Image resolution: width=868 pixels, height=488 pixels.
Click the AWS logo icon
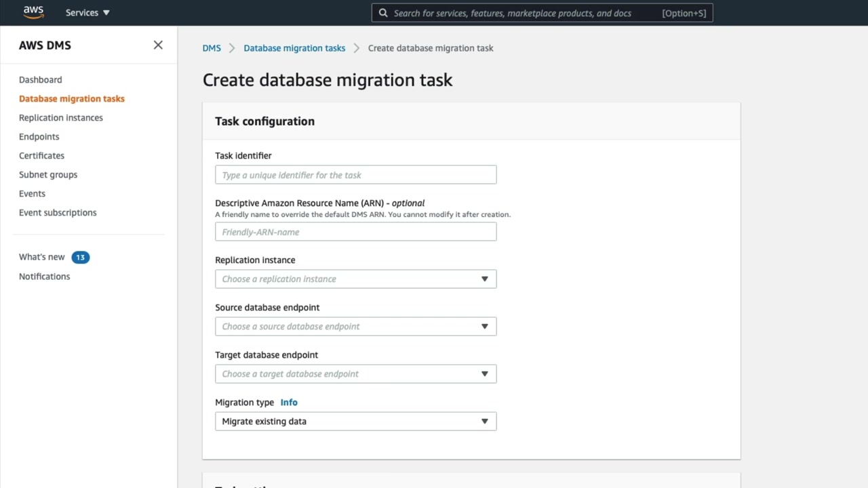(x=33, y=12)
